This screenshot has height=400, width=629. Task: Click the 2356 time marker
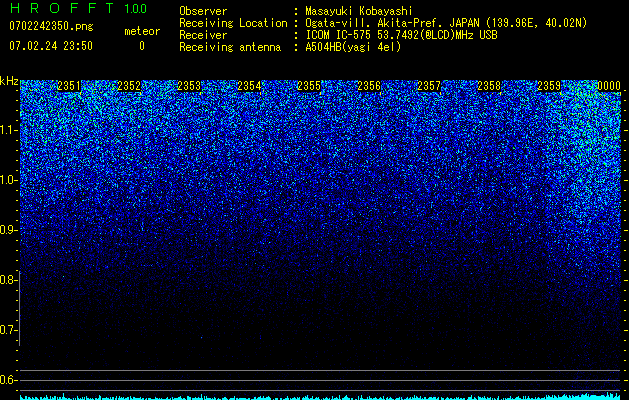[x=369, y=86]
